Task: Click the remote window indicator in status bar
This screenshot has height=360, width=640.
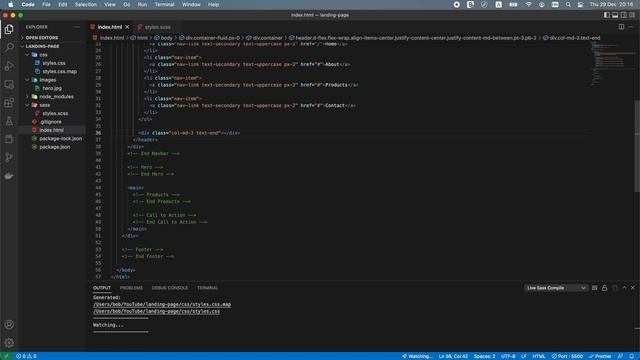Action: 6,356
